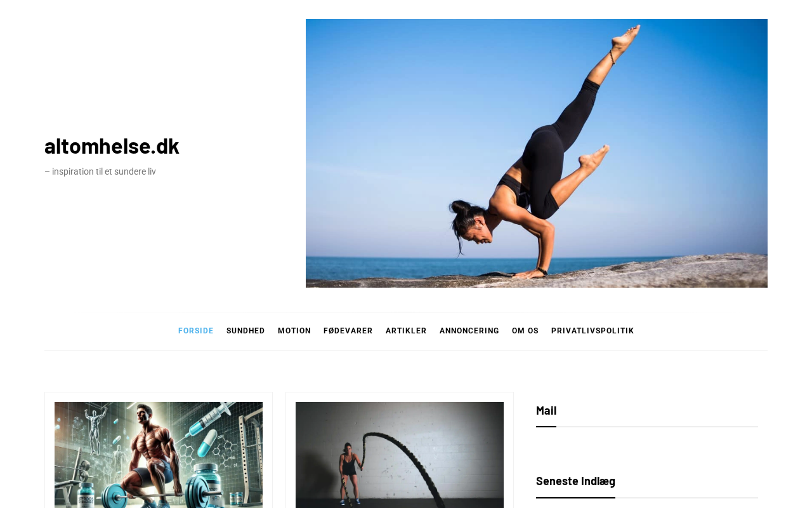Click the yoga handstand header image
The height and width of the screenshot is (508, 812).
point(537,153)
